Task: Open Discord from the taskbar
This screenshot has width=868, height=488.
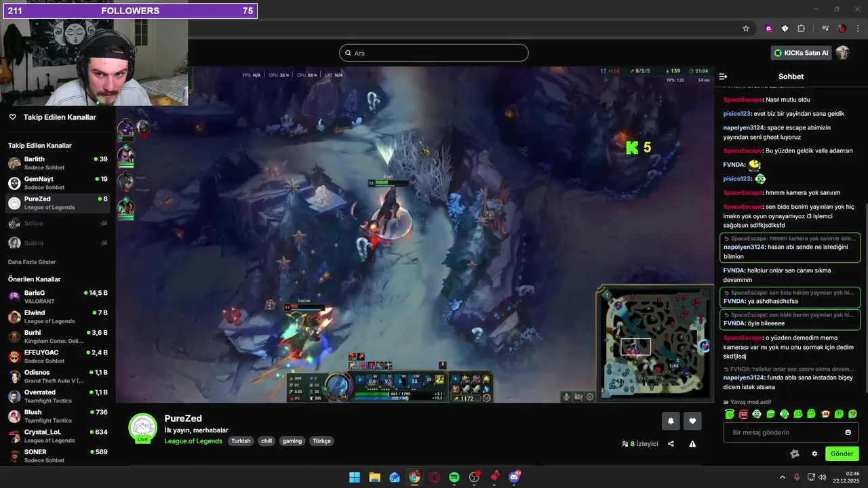Action: click(x=515, y=477)
